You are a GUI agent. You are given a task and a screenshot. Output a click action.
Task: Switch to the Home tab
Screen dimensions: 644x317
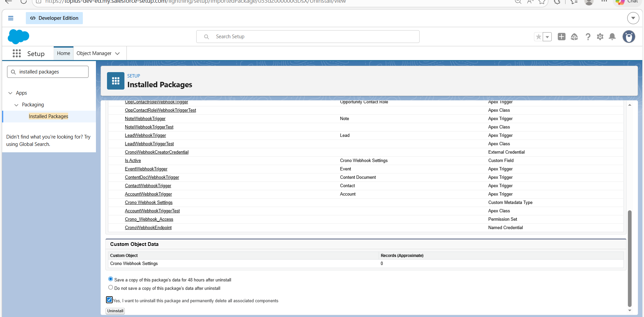(63, 53)
